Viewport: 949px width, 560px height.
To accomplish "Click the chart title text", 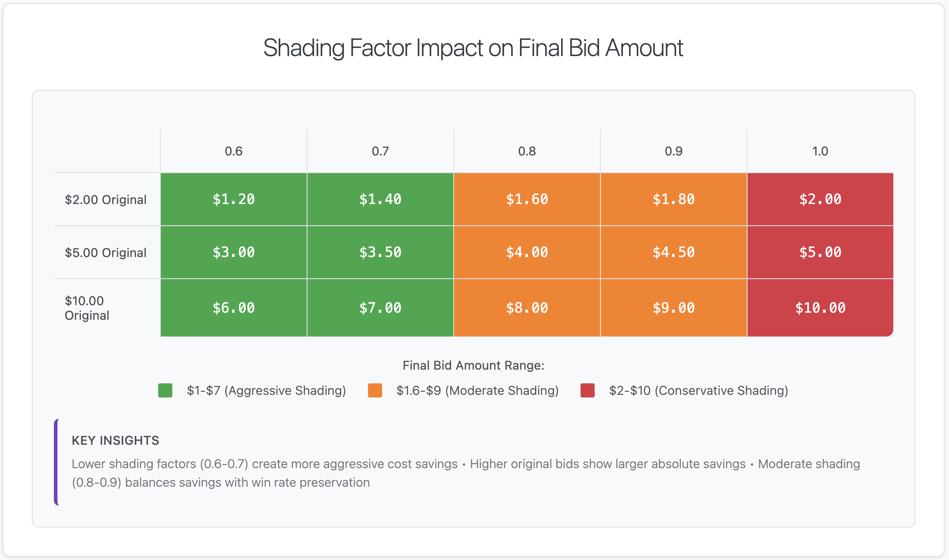I will pos(473,48).
